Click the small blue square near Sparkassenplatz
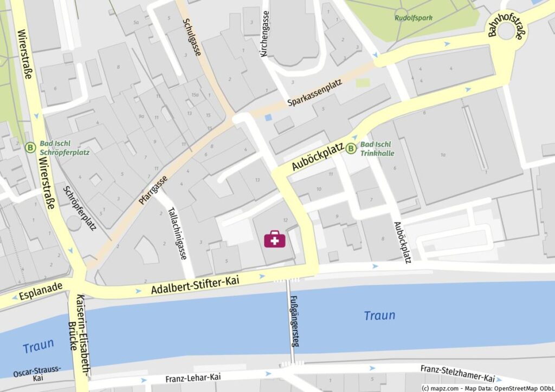The image size is (555, 392). coord(269,117)
